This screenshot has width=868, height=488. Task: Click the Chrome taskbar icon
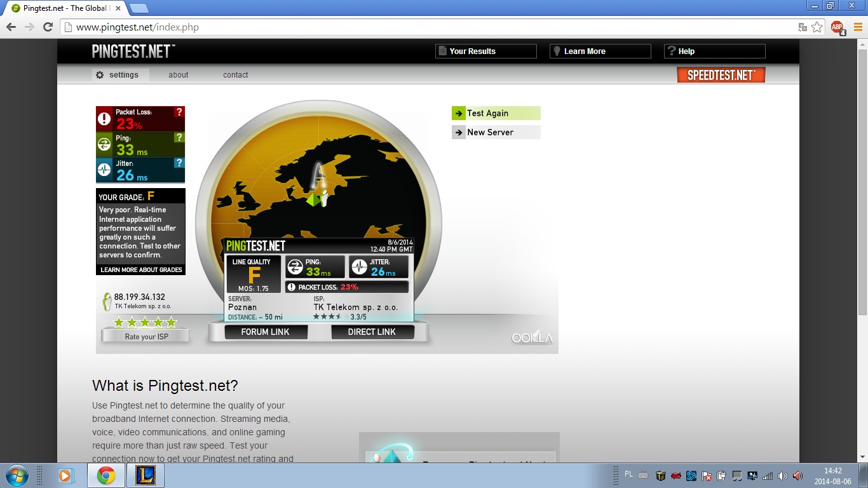[x=106, y=475]
